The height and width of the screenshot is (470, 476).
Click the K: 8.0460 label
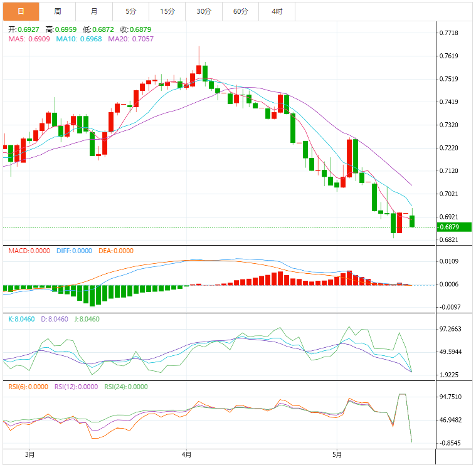tap(21, 319)
